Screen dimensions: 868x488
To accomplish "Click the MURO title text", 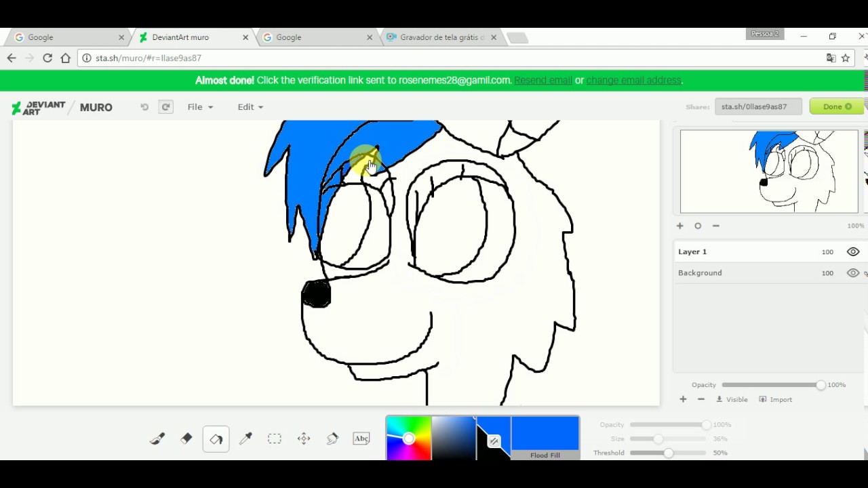I will tap(96, 107).
